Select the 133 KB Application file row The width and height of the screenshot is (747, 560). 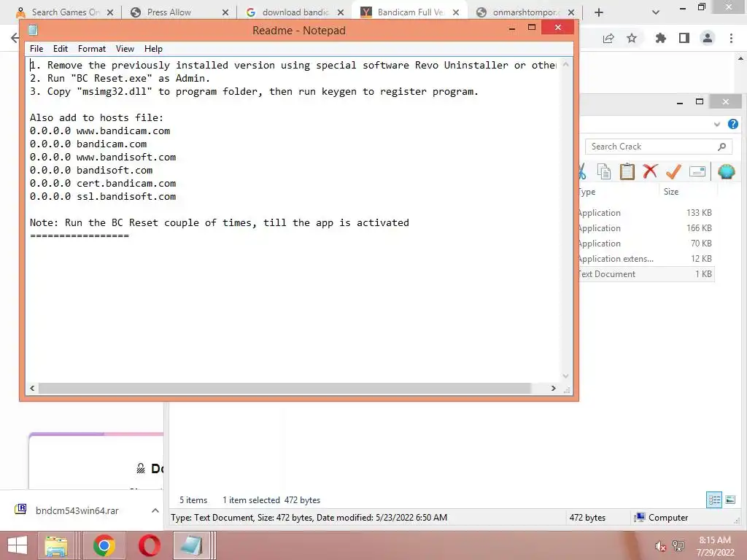coord(646,213)
